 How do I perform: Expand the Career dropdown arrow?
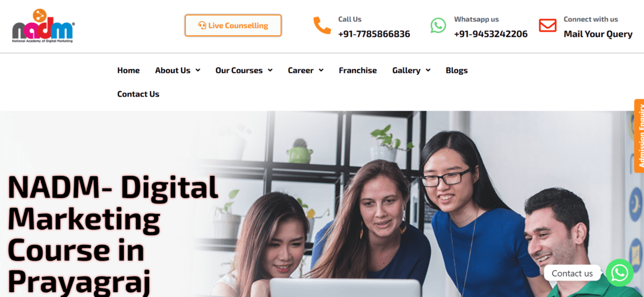321,70
